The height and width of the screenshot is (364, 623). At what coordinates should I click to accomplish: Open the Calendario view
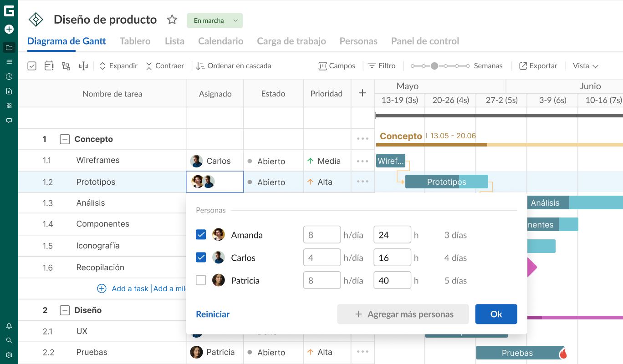coord(220,41)
